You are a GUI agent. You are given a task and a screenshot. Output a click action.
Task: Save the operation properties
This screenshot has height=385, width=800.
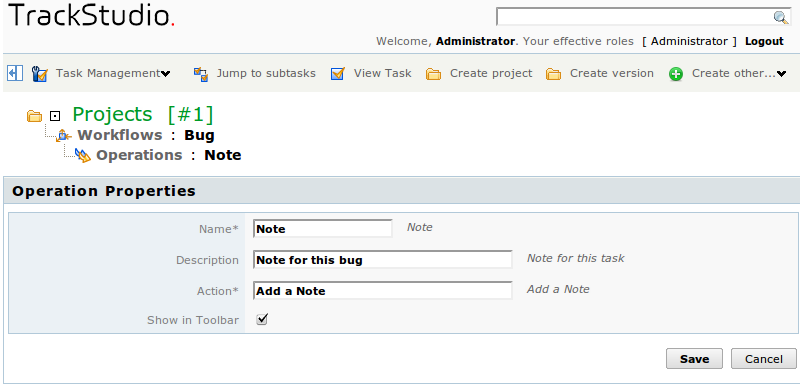click(694, 359)
